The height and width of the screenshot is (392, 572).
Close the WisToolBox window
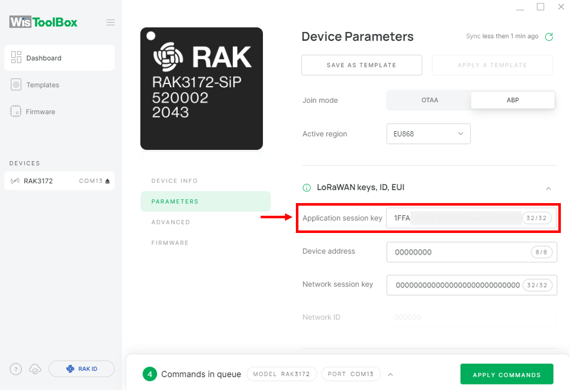pos(561,7)
